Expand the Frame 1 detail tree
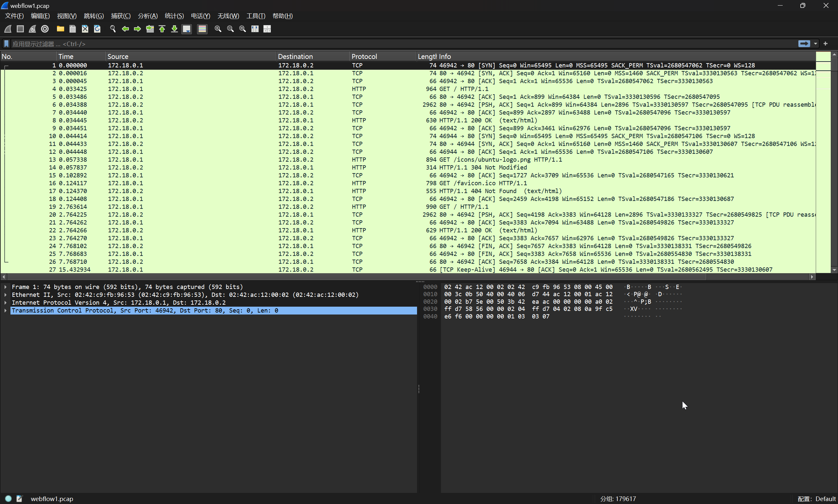 click(x=6, y=287)
